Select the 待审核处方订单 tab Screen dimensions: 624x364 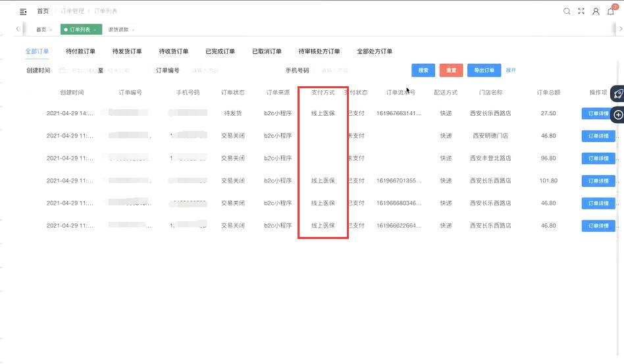click(x=319, y=51)
